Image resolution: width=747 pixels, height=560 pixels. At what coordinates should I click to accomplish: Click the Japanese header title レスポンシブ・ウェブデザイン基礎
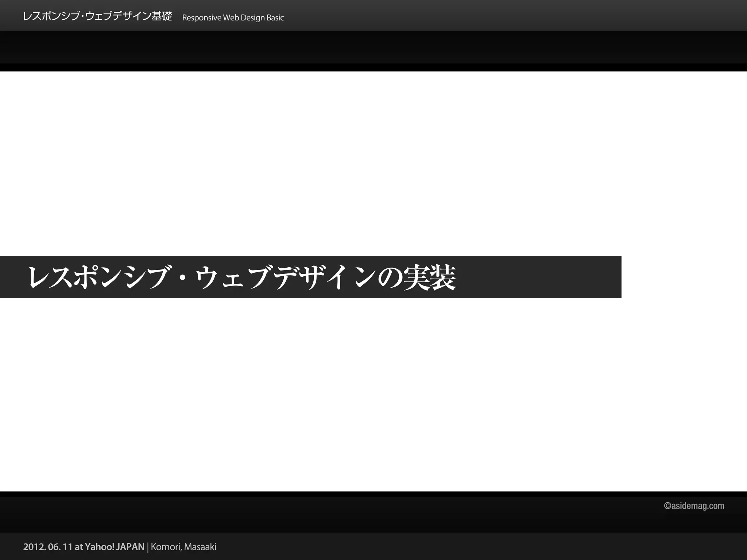(97, 16)
